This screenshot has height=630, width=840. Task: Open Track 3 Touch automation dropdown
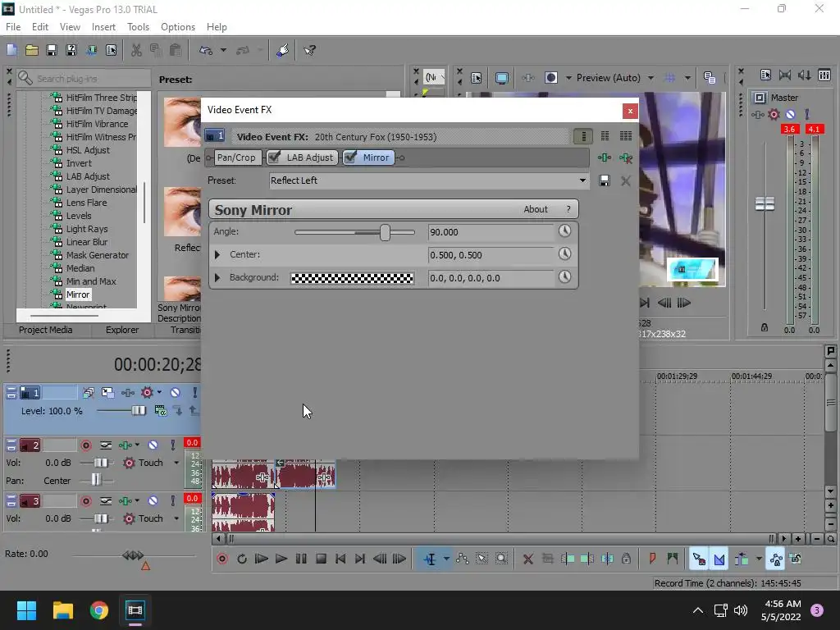(x=176, y=518)
